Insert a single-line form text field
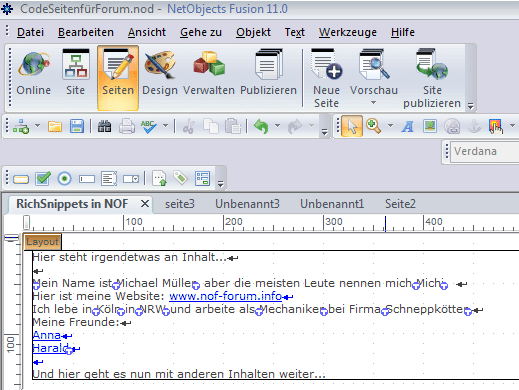519x390 pixels. [x=87, y=179]
